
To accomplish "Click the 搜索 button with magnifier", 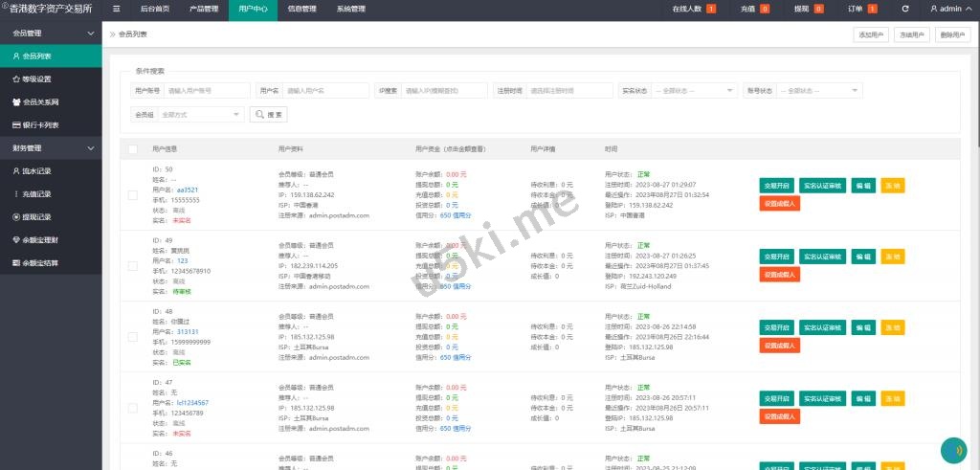I will (268, 114).
